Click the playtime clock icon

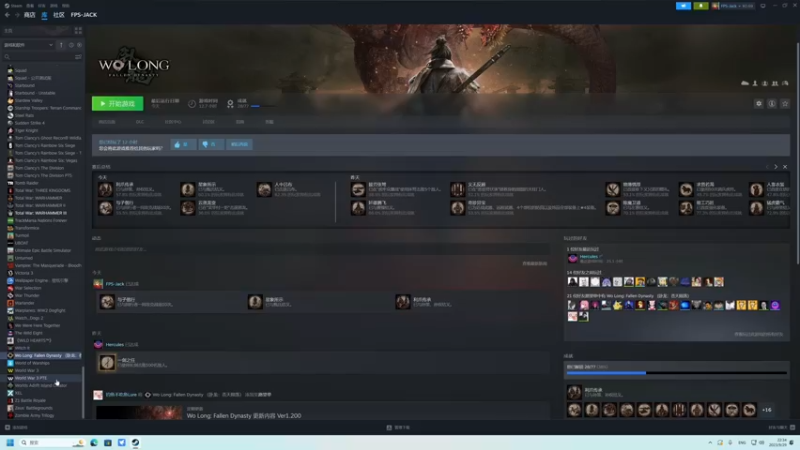pos(192,104)
